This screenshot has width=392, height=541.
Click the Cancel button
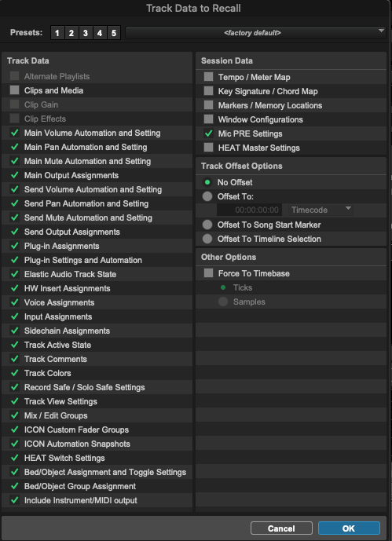(281, 528)
